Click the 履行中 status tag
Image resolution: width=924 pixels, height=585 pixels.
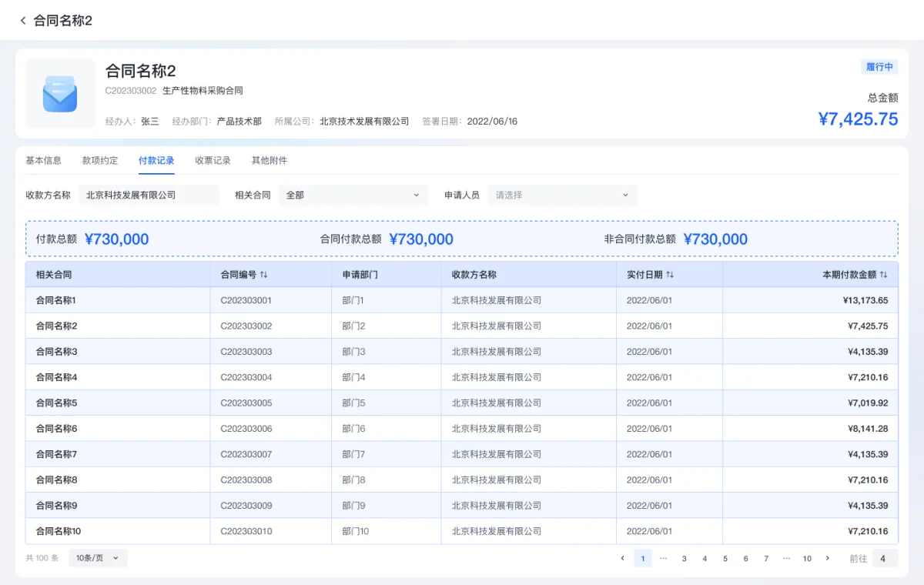coord(879,67)
